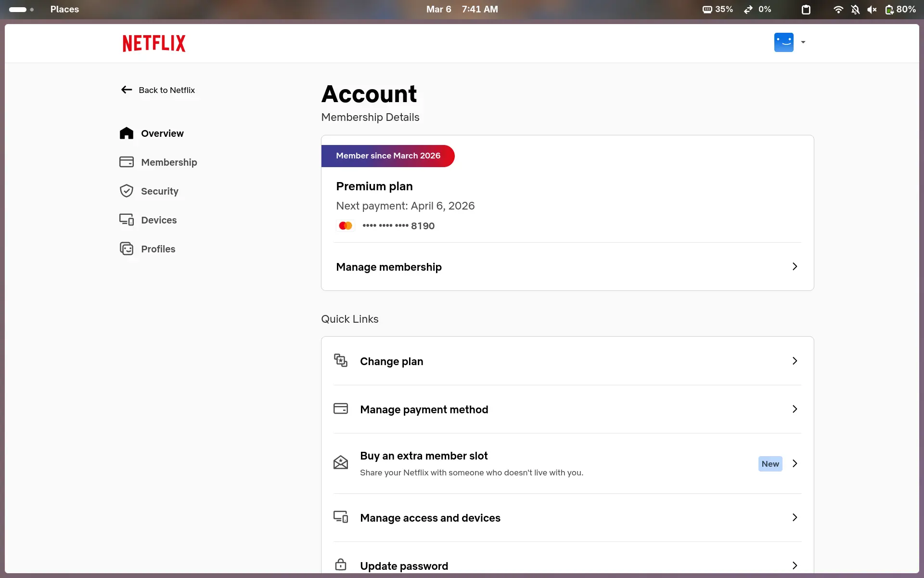Viewport: 924px width, 578px height.
Task: Click the Overview home icon
Action: 127,133
